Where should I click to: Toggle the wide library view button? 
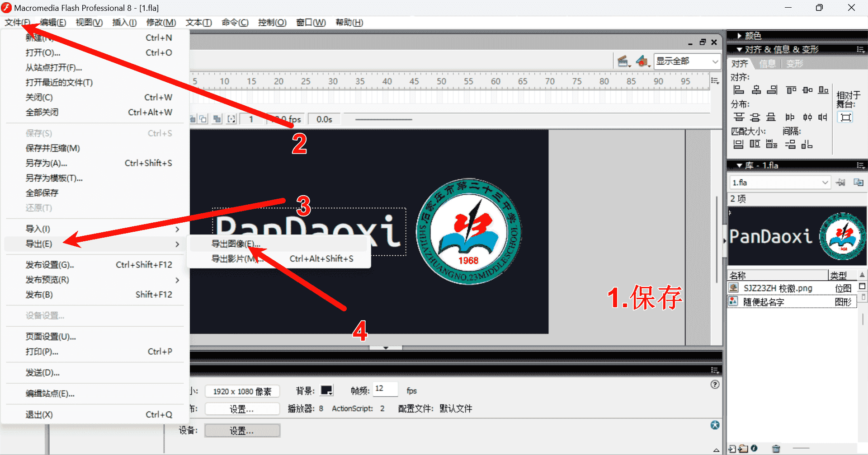(x=862, y=286)
